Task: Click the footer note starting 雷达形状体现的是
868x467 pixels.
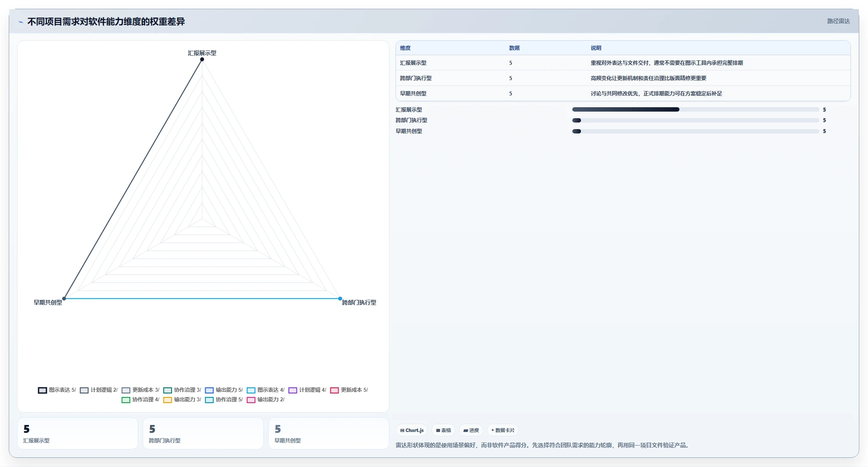Action: (543, 445)
